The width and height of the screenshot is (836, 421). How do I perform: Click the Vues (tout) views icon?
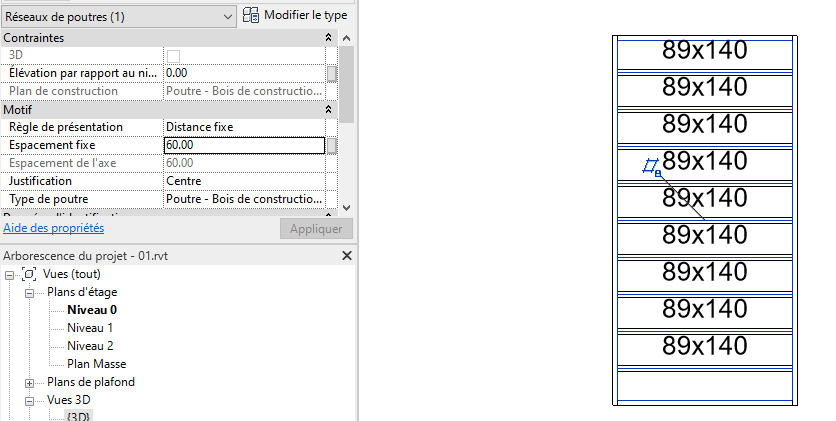(x=29, y=274)
